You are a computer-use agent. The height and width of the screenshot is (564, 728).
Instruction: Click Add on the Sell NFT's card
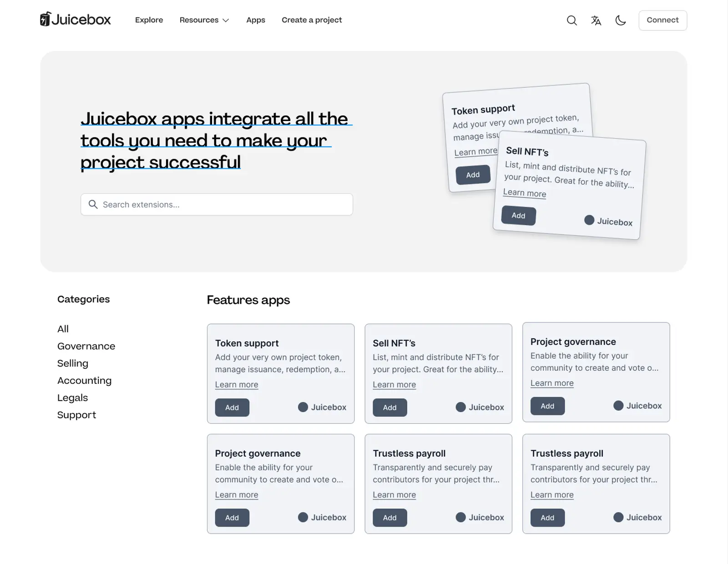point(389,408)
